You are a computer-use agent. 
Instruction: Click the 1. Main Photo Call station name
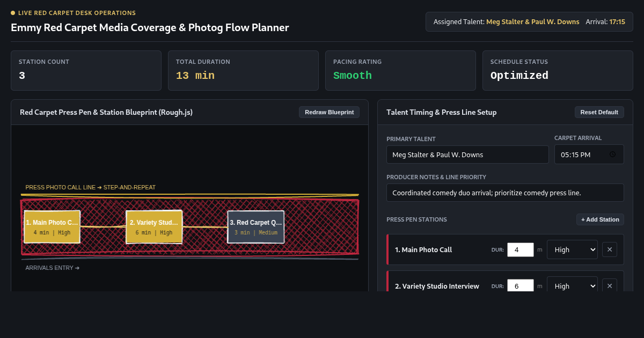coord(423,249)
